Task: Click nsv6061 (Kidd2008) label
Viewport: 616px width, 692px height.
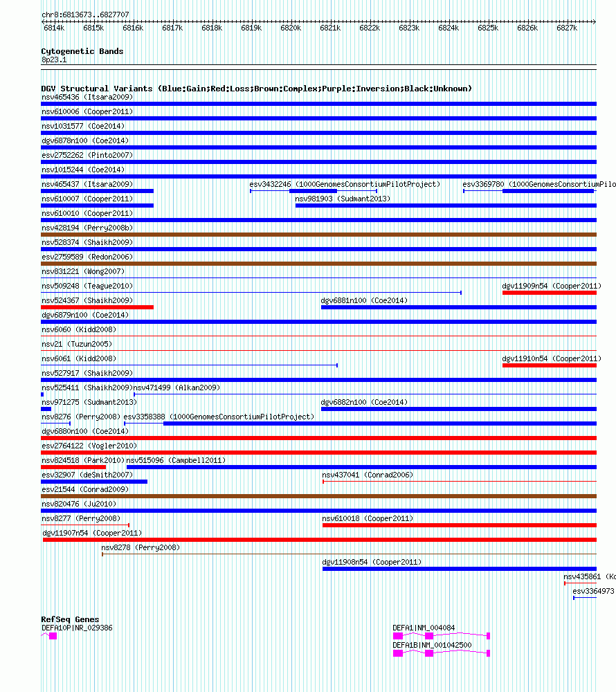Action: tap(79, 359)
